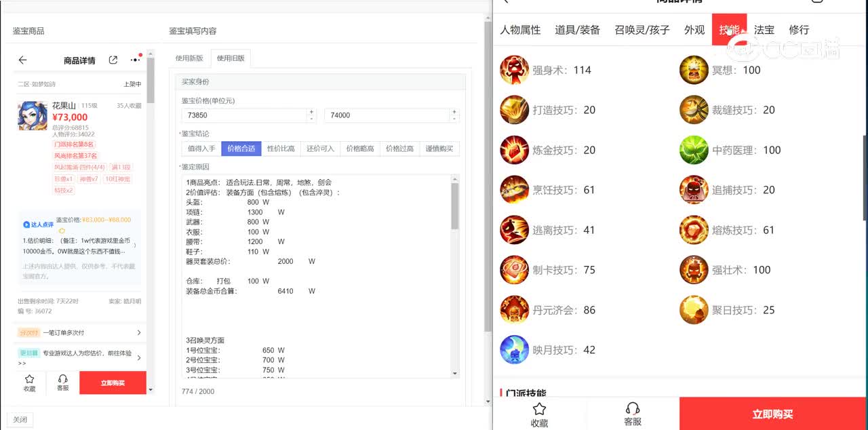Image resolution: width=868 pixels, height=430 pixels.
Task: Click the 熔炼技巧 skill icon
Action: pyautogui.click(x=694, y=230)
